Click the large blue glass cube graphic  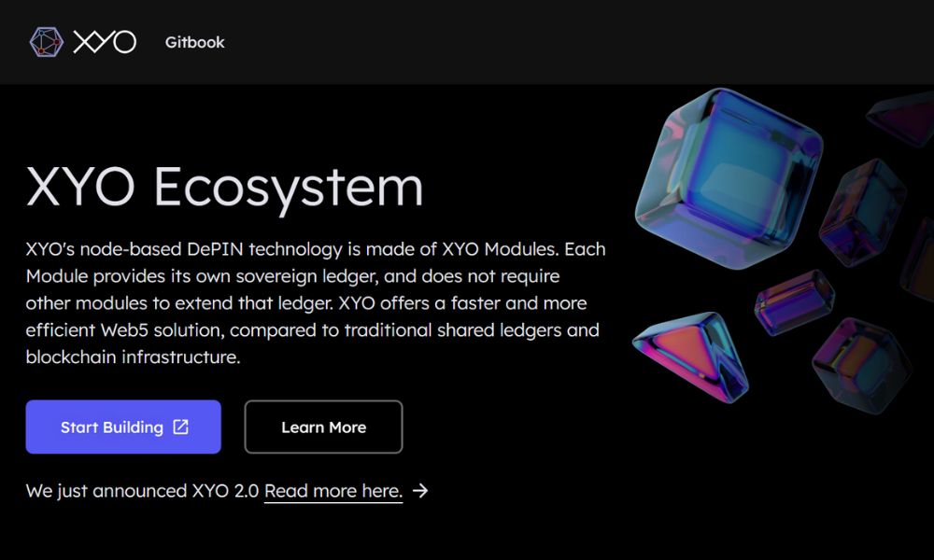coord(727,168)
